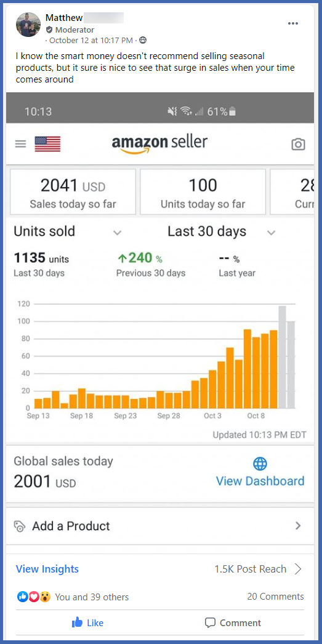
Task: Tap the US flag marketplace icon
Action: pyautogui.click(x=47, y=143)
